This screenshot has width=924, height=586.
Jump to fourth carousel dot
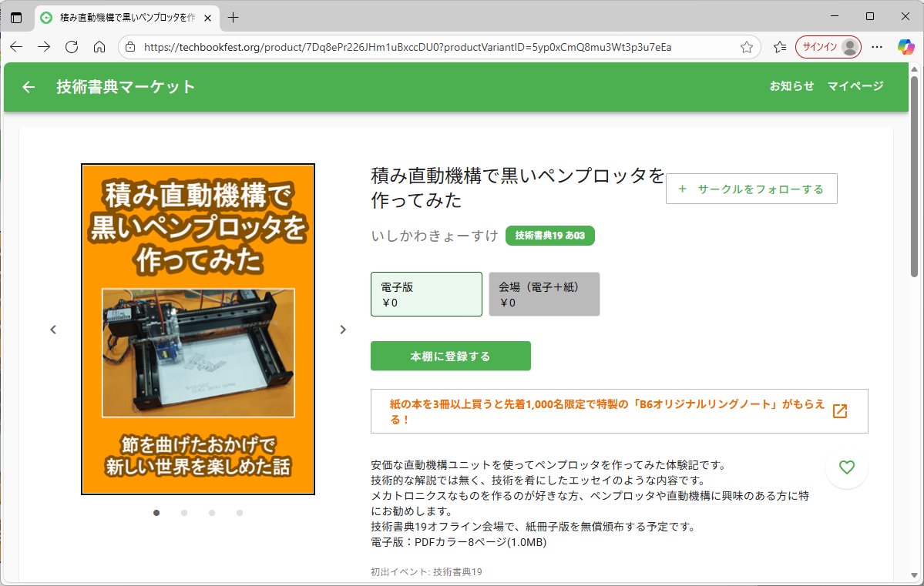click(x=239, y=513)
